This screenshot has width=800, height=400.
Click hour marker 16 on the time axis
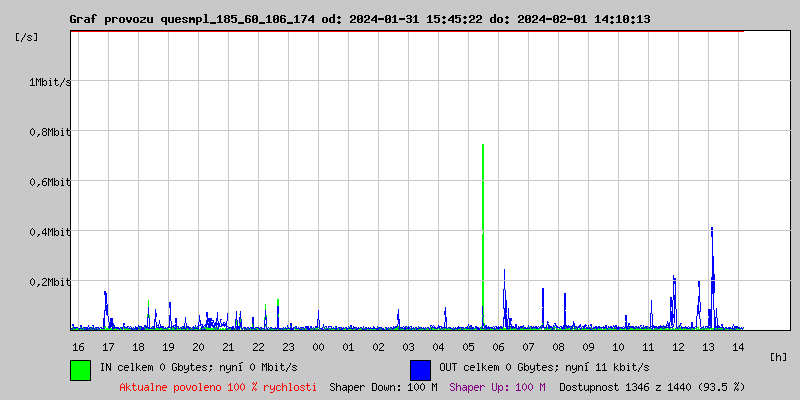(78, 347)
